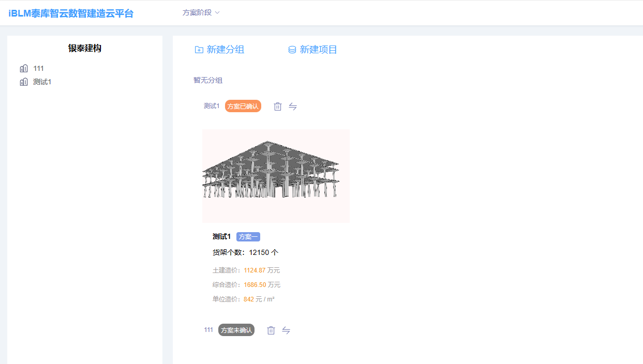The width and height of the screenshot is (643, 364).
Task: Click 111 project row title
Action: (208, 330)
